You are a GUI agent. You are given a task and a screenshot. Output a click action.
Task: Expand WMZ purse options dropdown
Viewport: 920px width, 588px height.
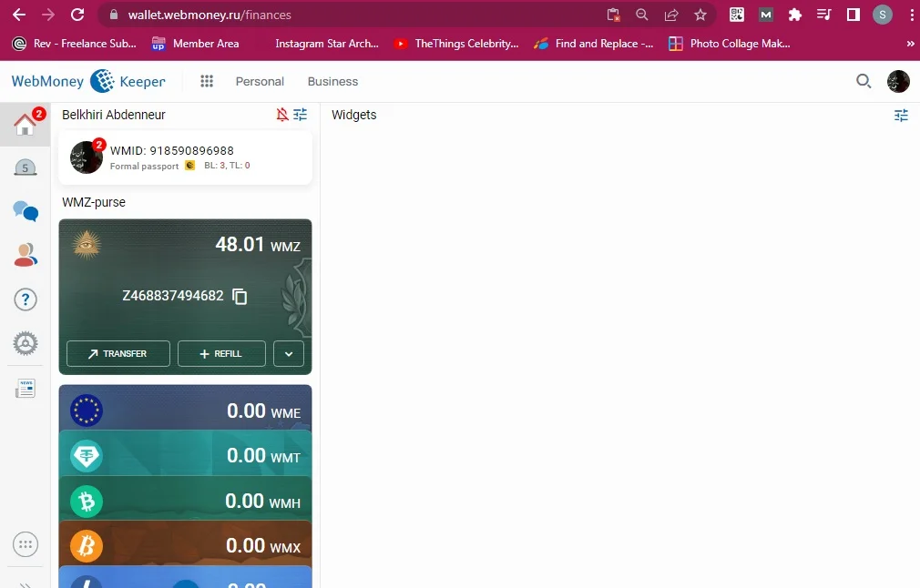(x=289, y=353)
